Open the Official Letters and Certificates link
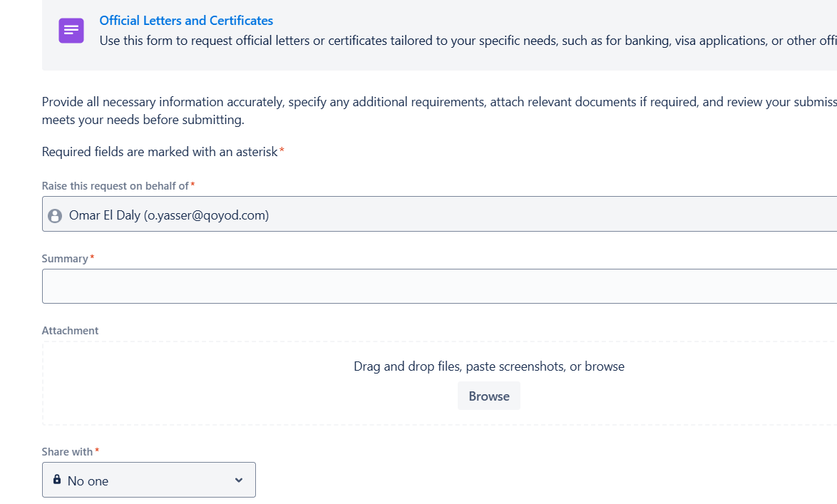The image size is (837, 504). [x=186, y=20]
